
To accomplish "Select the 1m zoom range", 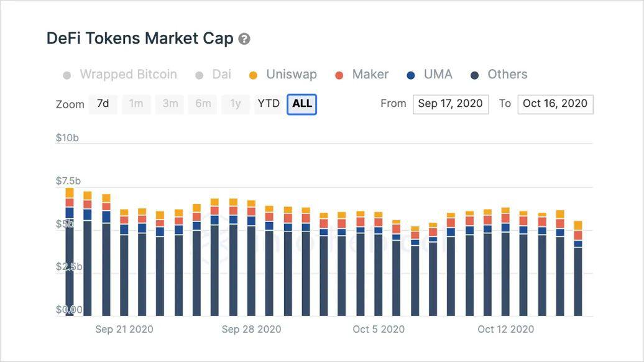I will [136, 104].
